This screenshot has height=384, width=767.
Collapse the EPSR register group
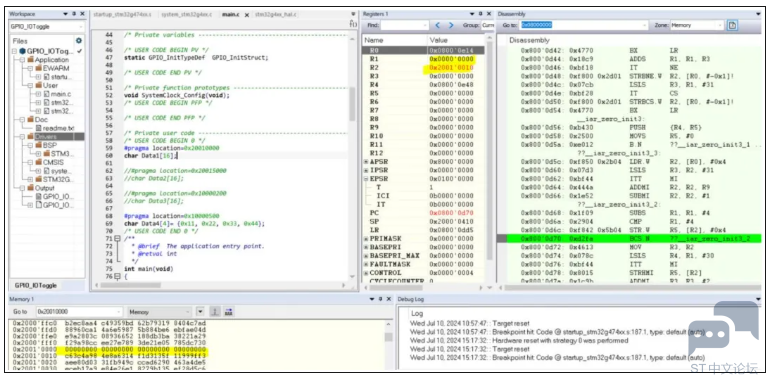point(365,179)
